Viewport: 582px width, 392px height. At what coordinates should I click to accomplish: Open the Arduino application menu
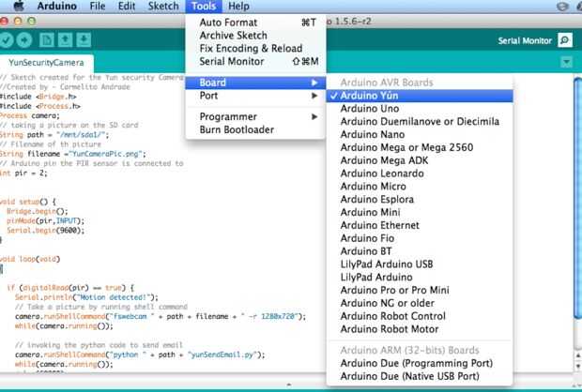tap(56, 7)
